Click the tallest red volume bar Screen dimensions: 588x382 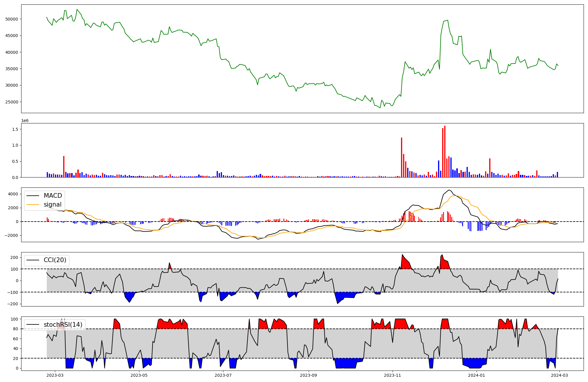pyautogui.click(x=445, y=151)
